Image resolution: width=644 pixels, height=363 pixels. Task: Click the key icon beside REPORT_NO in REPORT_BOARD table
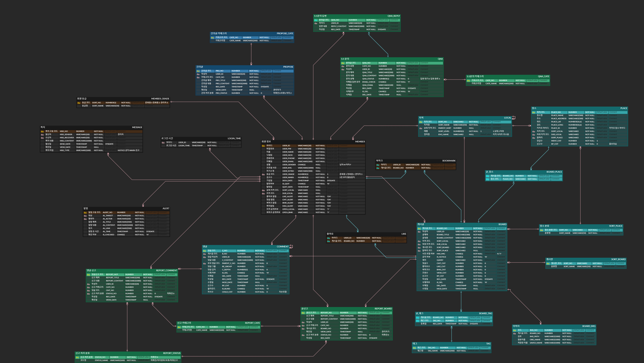coord(303,313)
